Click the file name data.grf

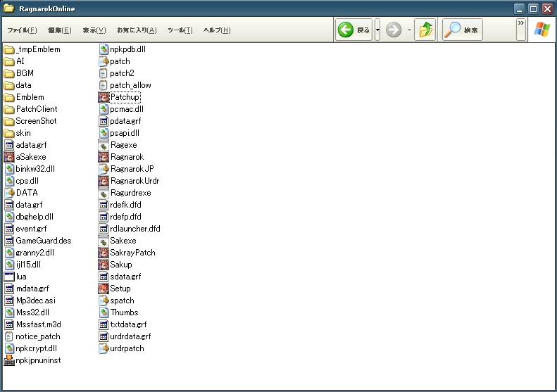pyautogui.click(x=29, y=205)
